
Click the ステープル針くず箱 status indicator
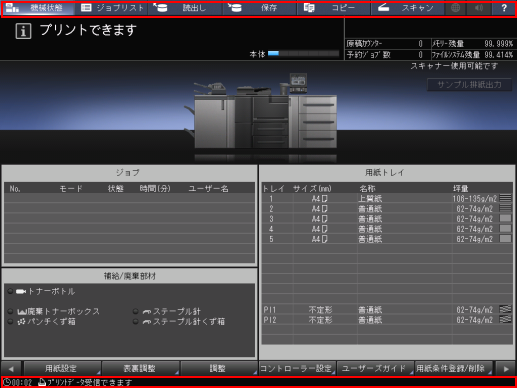point(135,321)
